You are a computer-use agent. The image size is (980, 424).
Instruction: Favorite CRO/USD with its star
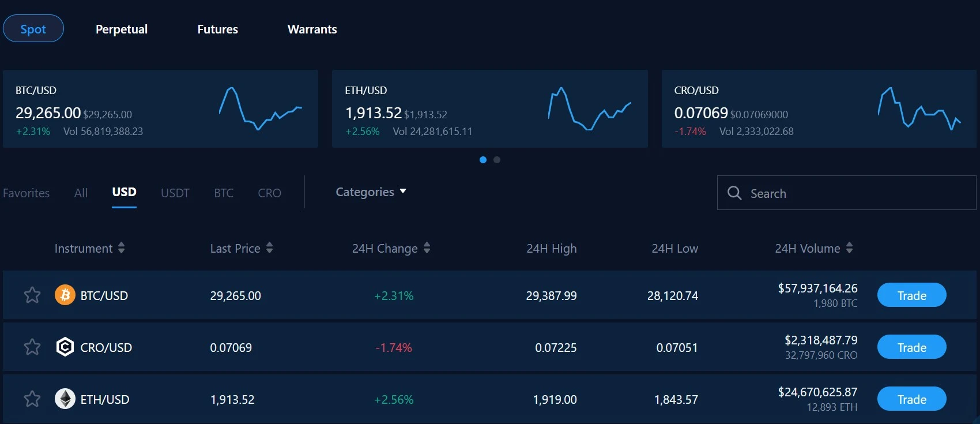coord(32,347)
